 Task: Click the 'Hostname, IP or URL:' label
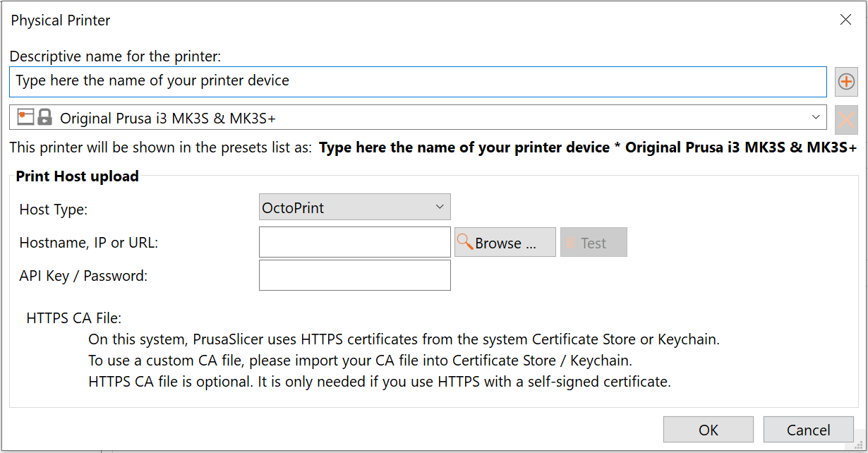89,243
